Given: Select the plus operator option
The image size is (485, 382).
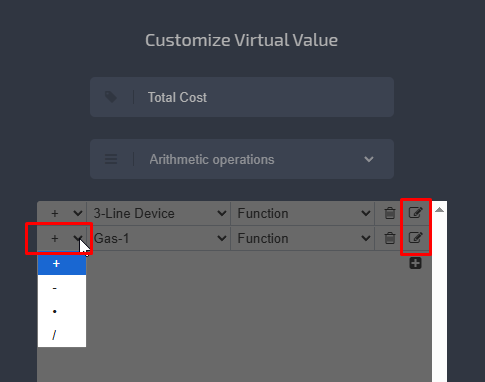Looking at the screenshot, I should [x=62, y=264].
